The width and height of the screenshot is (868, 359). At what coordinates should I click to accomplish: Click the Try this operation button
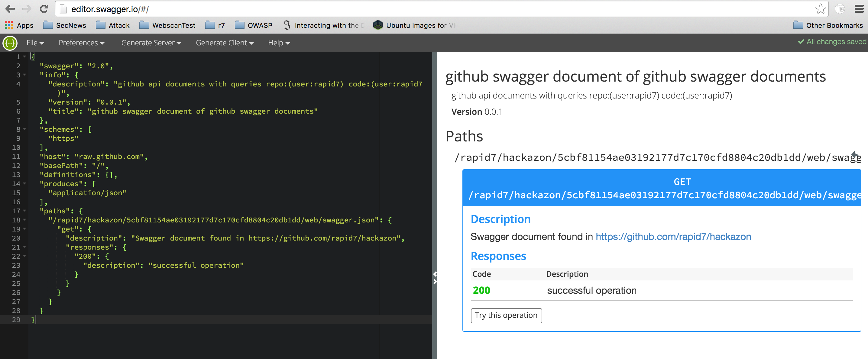(x=506, y=315)
